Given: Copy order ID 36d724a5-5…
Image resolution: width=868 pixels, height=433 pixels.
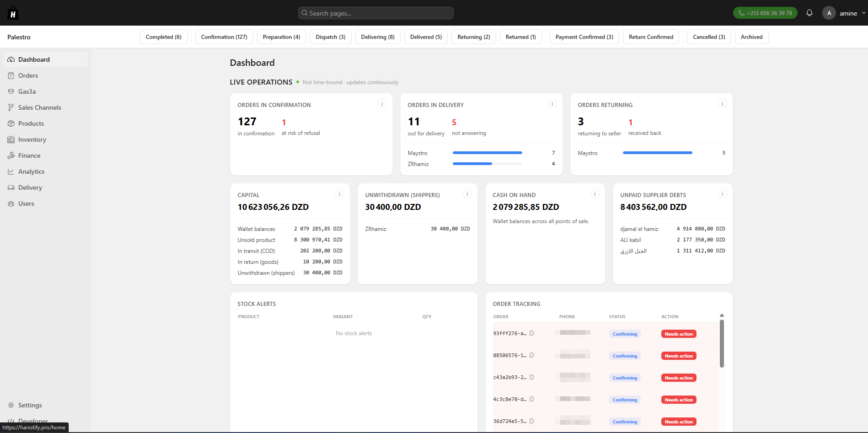Looking at the screenshot, I should pos(532,421).
